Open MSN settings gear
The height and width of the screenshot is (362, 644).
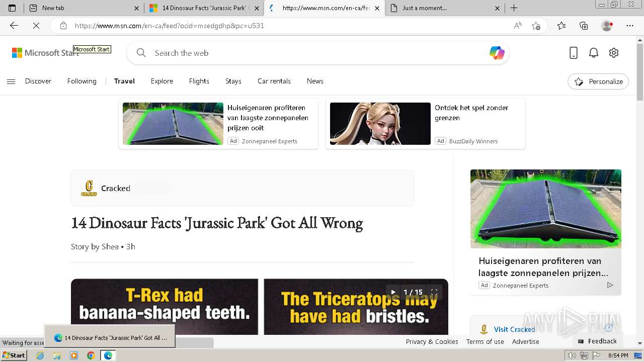[x=614, y=53]
